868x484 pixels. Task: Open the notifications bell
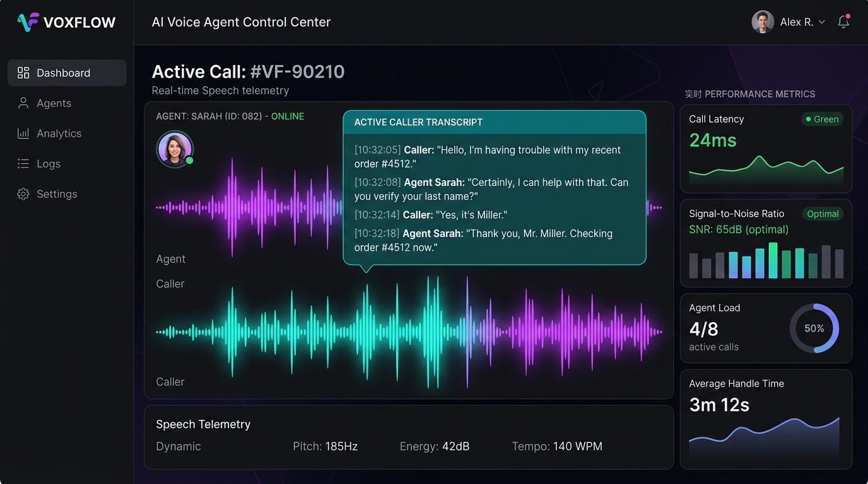(843, 22)
